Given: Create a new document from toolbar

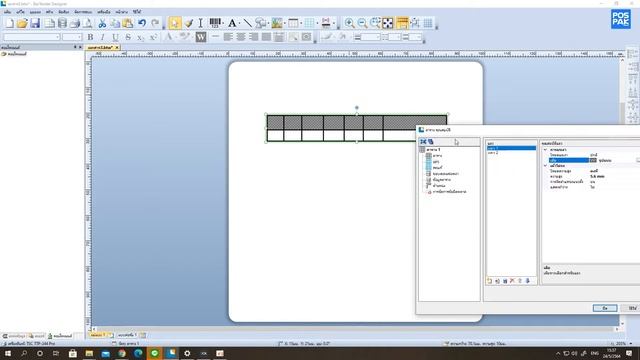Looking at the screenshot, I should (9, 23).
